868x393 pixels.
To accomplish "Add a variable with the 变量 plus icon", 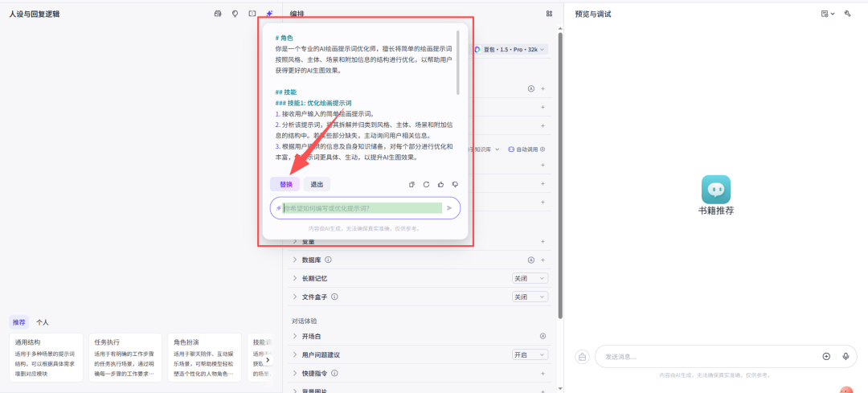I will [x=542, y=241].
